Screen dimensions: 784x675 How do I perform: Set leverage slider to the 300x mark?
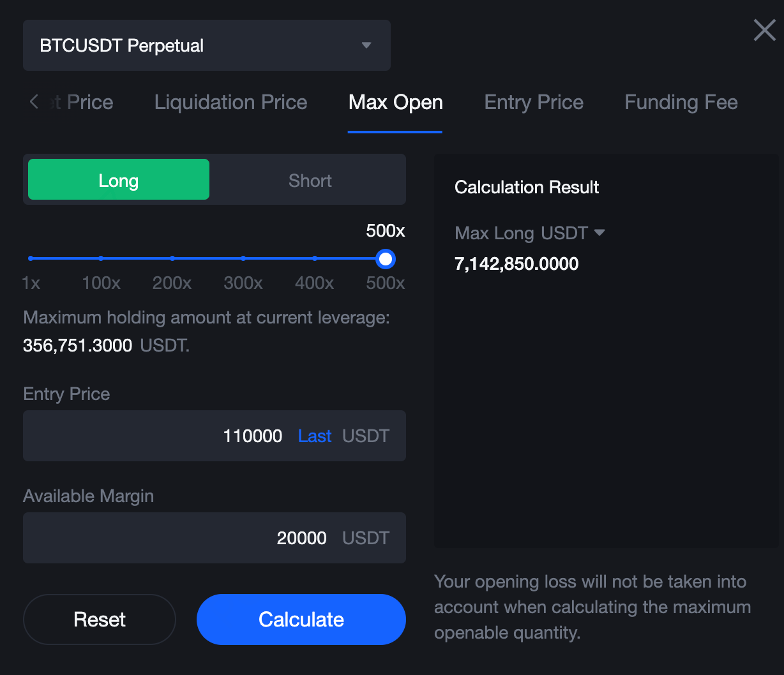[x=243, y=258]
